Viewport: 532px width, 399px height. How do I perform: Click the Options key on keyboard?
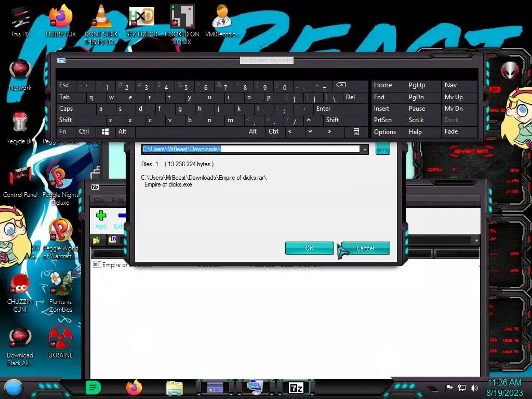coord(388,132)
